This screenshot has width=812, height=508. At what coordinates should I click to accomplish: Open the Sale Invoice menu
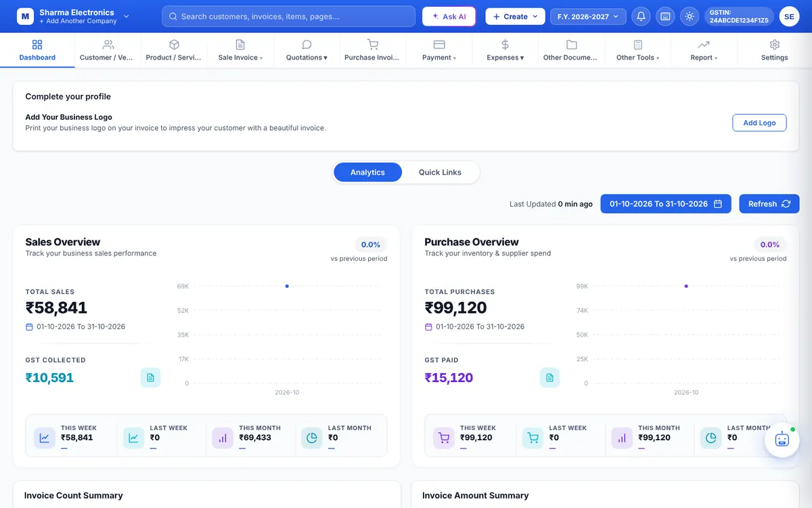click(x=240, y=50)
